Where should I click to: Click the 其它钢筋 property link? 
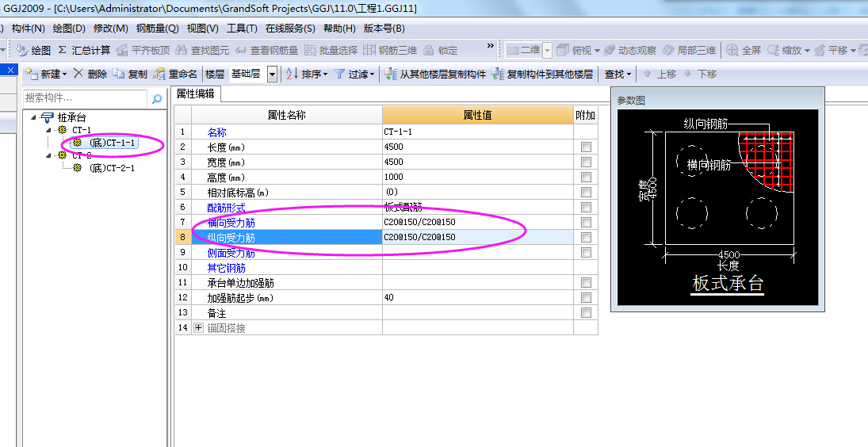coord(227,268)
